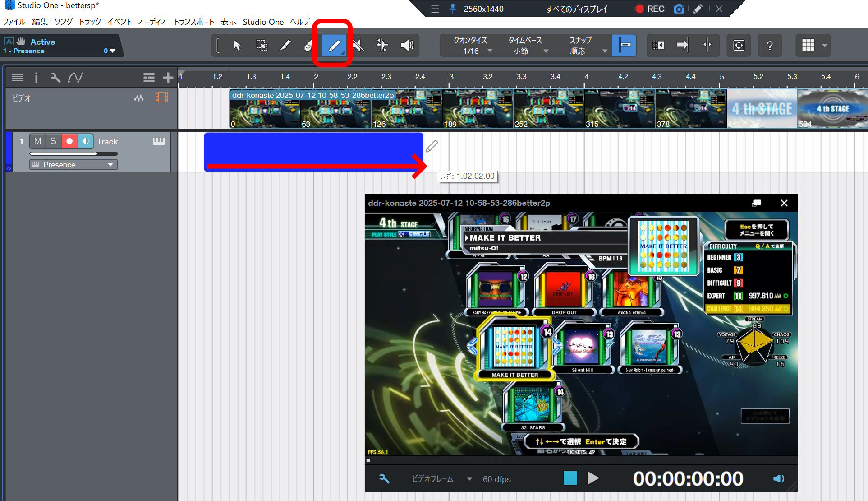The width and height of the screenshot is (868, 501).
Task: Select the Listen speaker tool
Action: [x=407, y=45]
